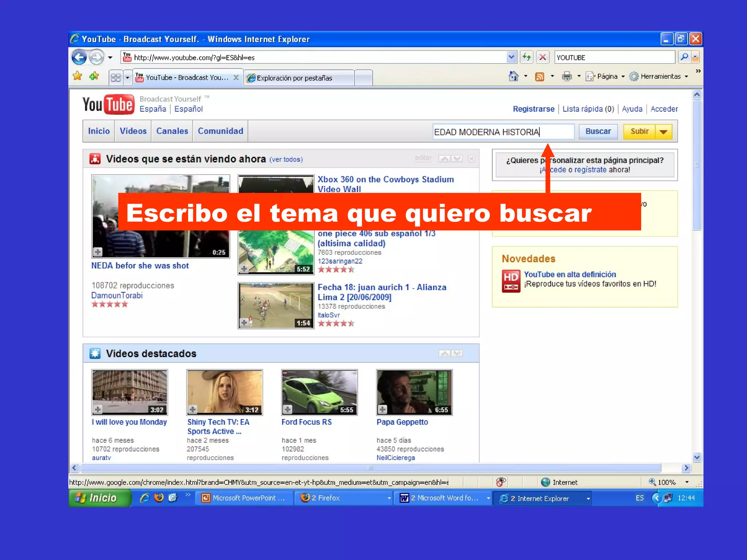Open the 2 Microsoft Word taskbar group

(x=443, y=498)
